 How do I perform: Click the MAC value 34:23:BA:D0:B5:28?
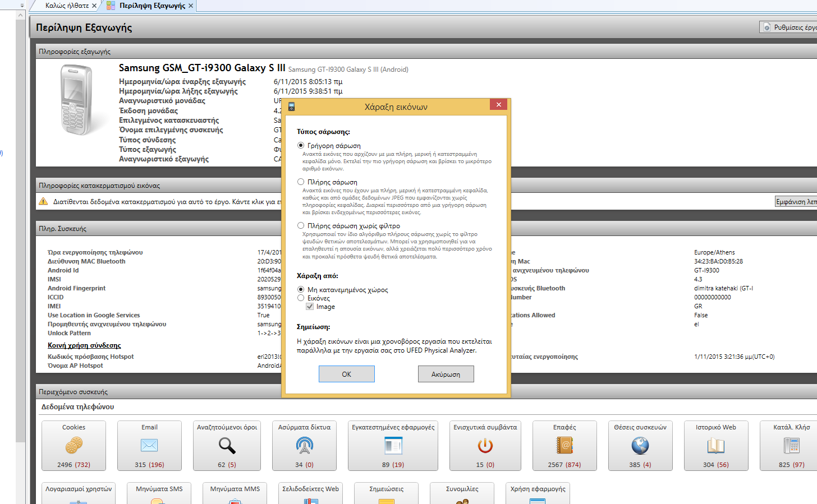718,261
